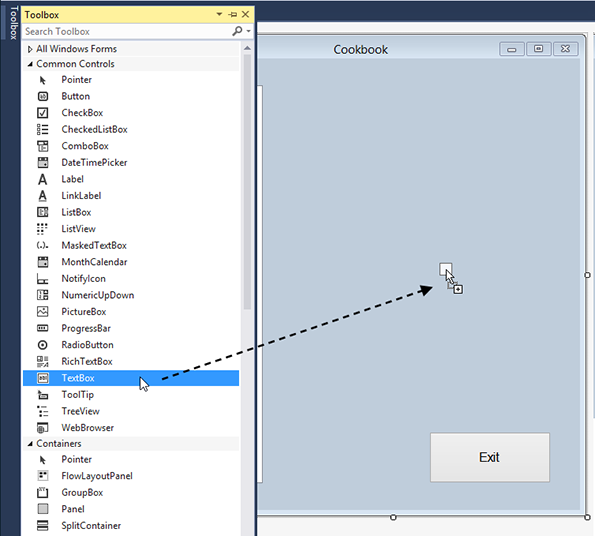Select the Panel container icon

pyautogui.click(x=43, y=509)
